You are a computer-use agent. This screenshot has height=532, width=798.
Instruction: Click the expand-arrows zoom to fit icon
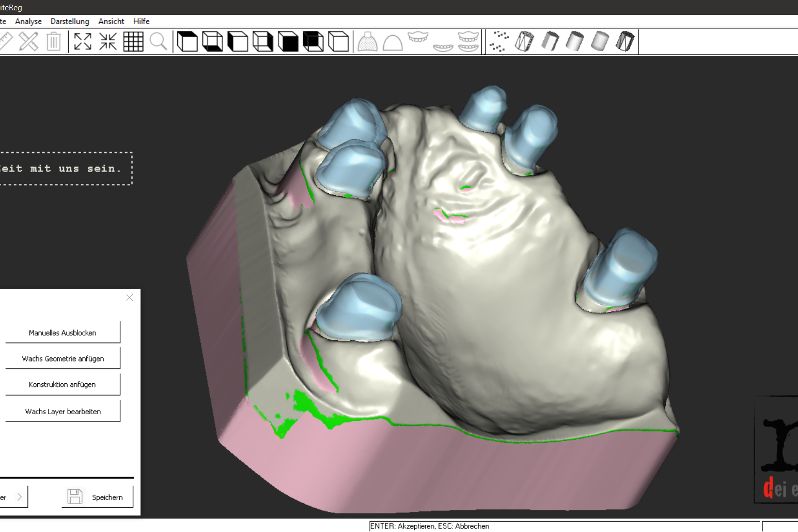pos(83,41)
